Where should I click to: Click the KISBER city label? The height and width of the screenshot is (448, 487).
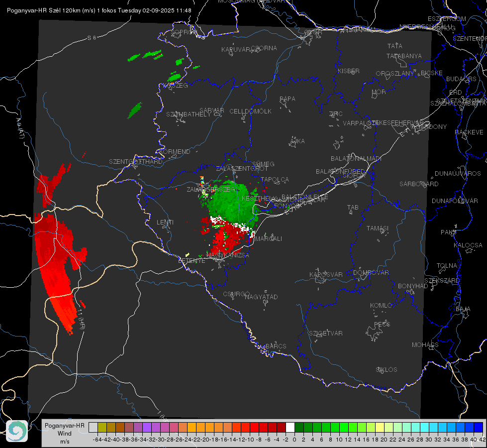click(x=349, y=71)
